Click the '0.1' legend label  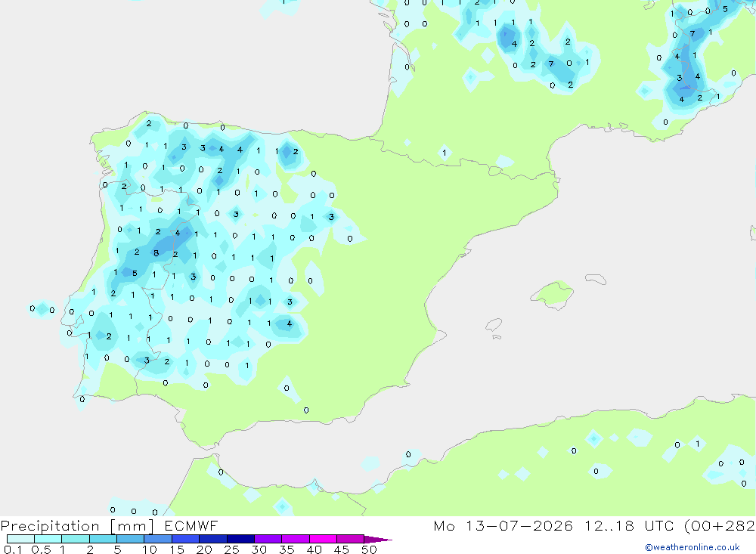coord(13,549)
